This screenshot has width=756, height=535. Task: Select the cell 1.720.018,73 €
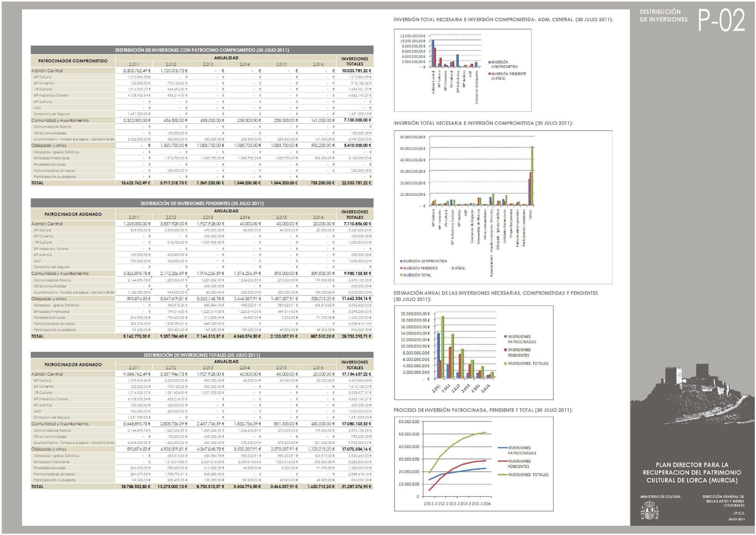point(174,71)
